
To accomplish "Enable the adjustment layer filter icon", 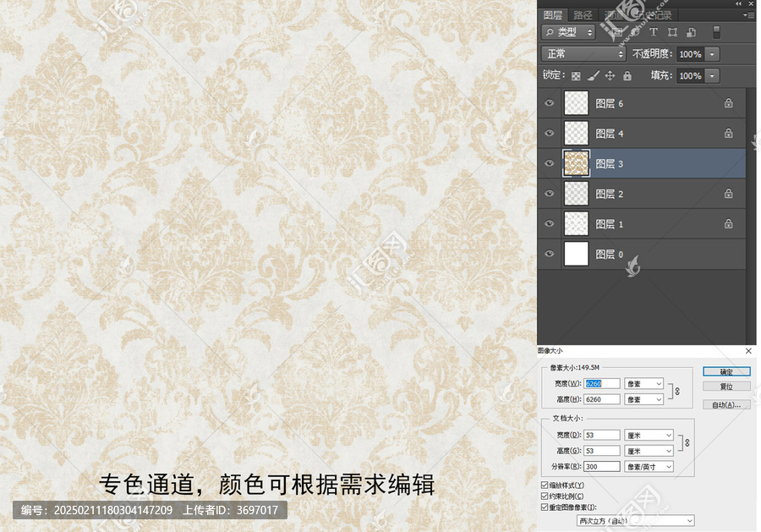I will (635, 32).
